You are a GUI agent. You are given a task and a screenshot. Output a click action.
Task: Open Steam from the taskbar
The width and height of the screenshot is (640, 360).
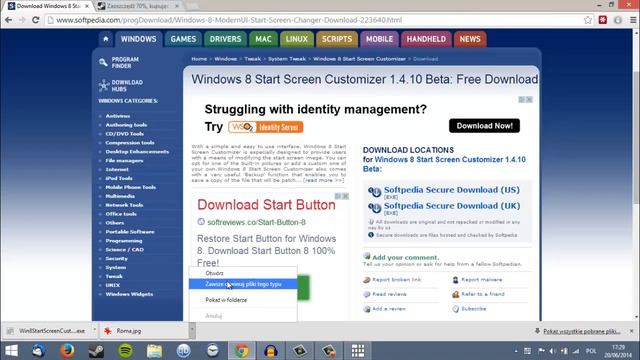pos(96,351)
